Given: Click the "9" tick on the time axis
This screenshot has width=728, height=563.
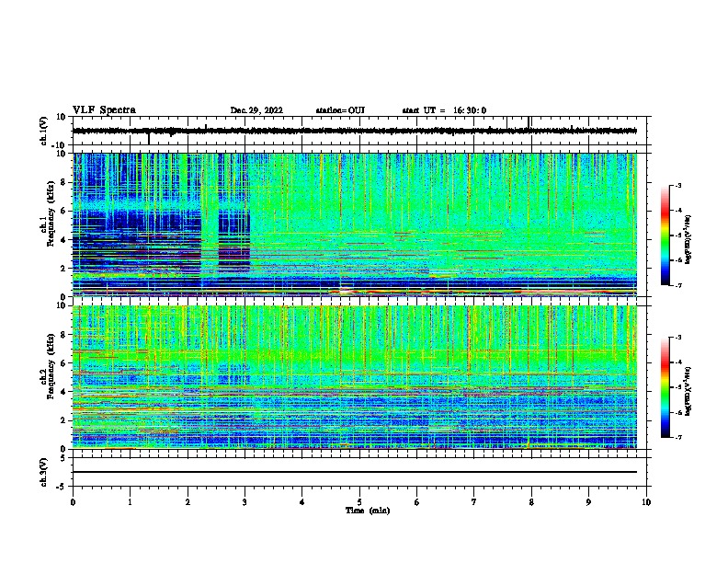Looking at the screenshot, I should click(x=588, y=501).
